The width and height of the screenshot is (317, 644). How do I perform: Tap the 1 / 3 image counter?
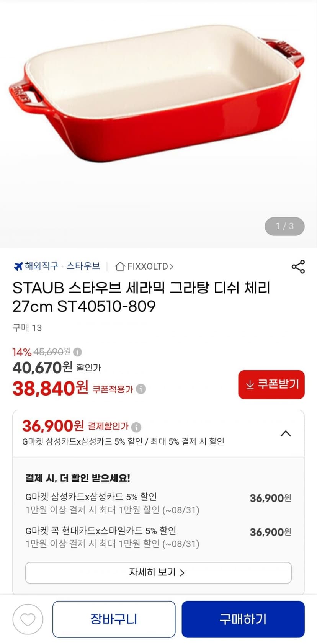click(x=284, y=226)
